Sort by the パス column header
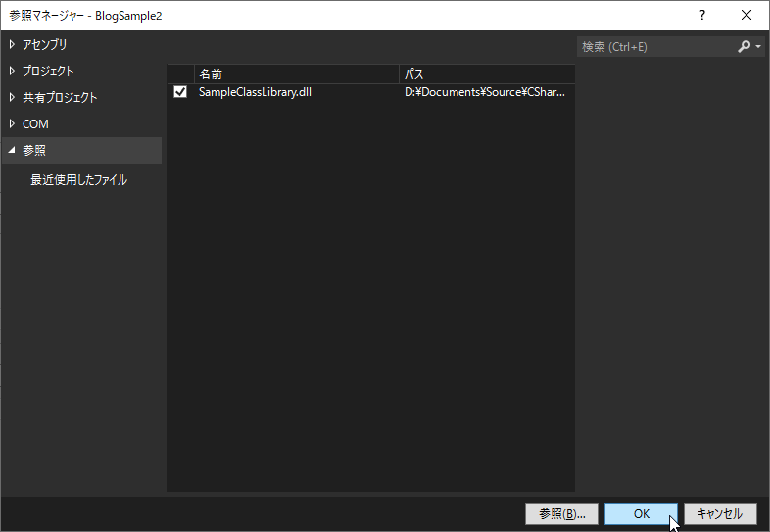 tap(485, 73)
